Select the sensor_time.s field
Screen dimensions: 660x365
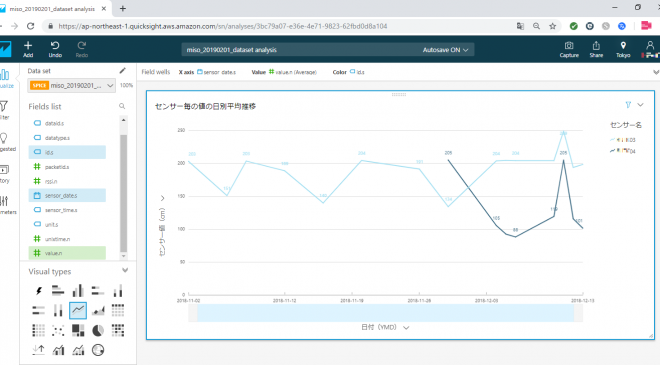click(67, 210)
